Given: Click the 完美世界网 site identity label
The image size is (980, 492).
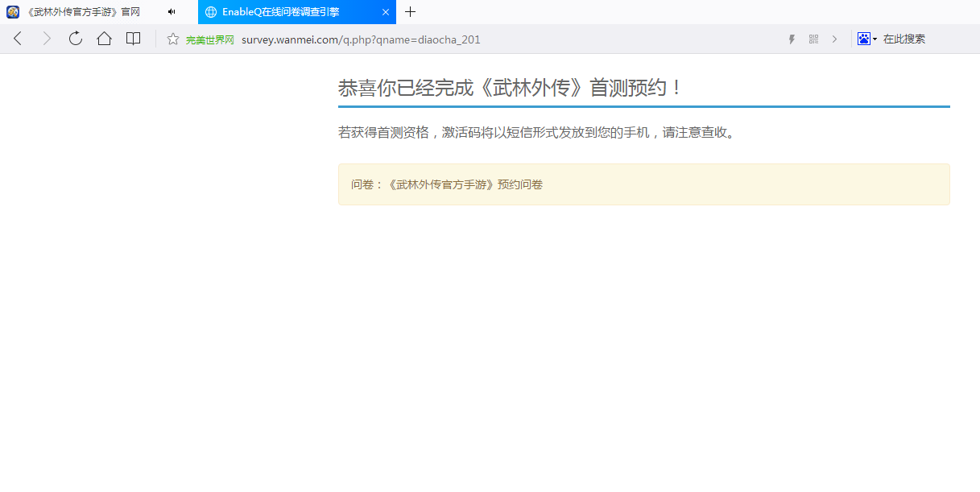Looking at the screenshot, I should pos(209,39).
